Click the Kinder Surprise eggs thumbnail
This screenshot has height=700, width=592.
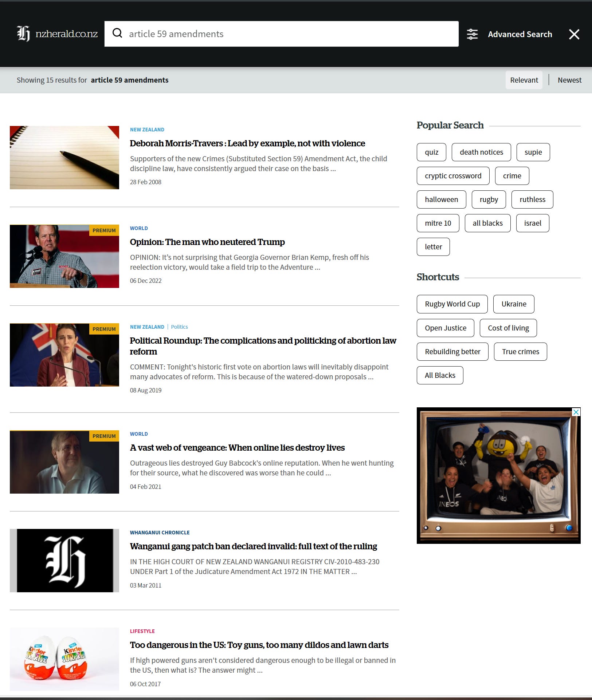(64, 659)
